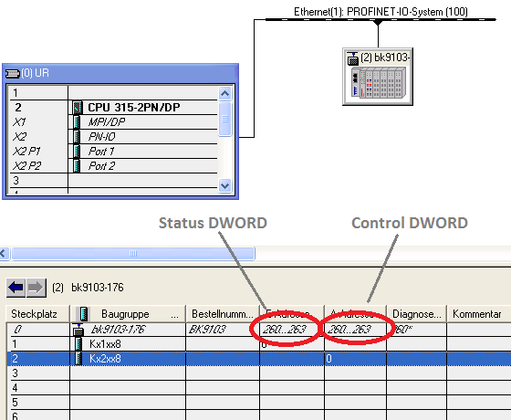Click the BK9103 order number cell
The width and height of the screenshot is (511, 420).
click(223, 330)
